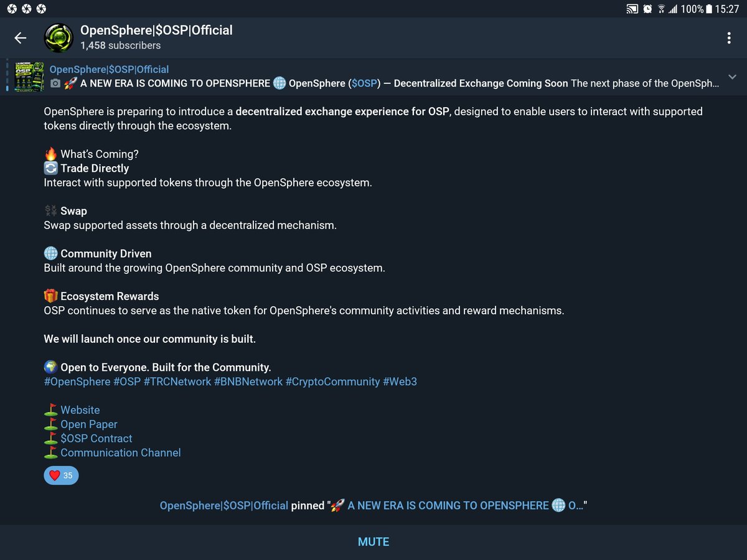Tap the currency emoji beside Swap
The width and height of the screenshot is (747, 560).
(51, 211)
